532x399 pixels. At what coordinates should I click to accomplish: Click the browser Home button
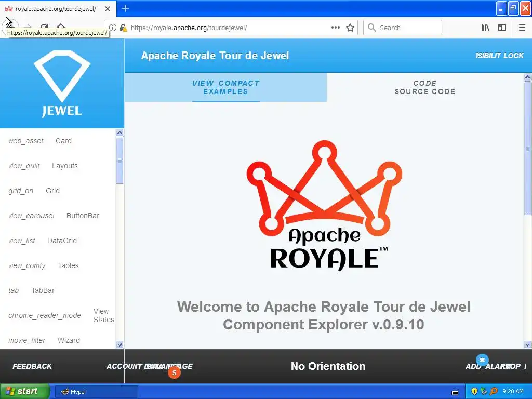(60, 26)
